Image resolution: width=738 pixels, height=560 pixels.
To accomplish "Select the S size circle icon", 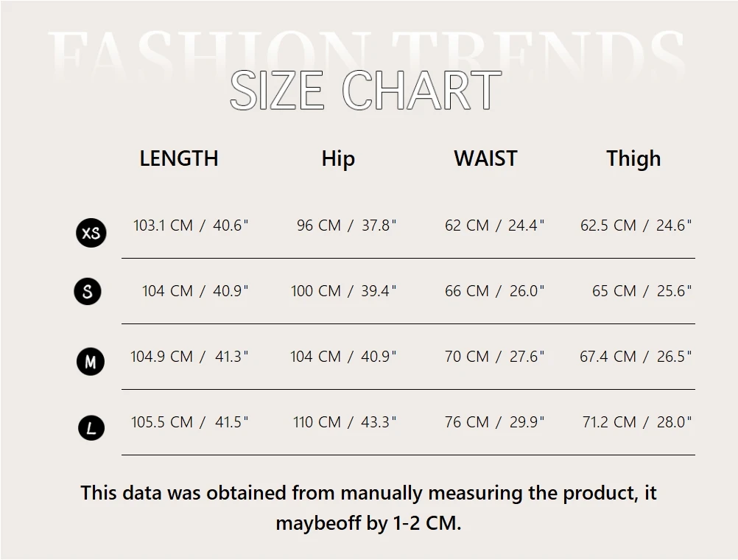I will click(88, 291).
